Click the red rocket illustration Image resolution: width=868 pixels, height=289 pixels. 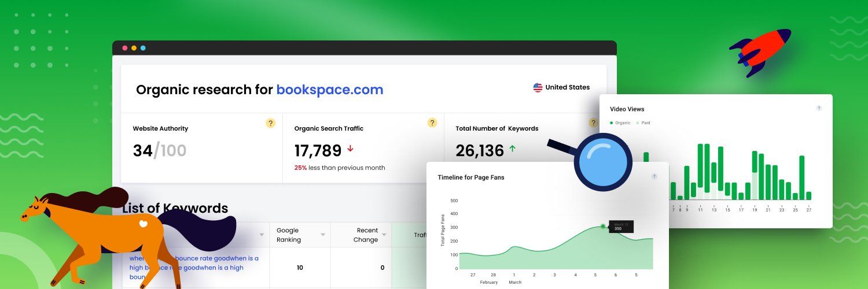point(759,52)
